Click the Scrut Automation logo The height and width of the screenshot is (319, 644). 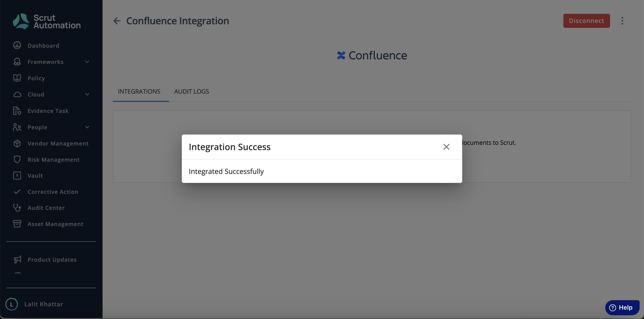coord(47,21)
